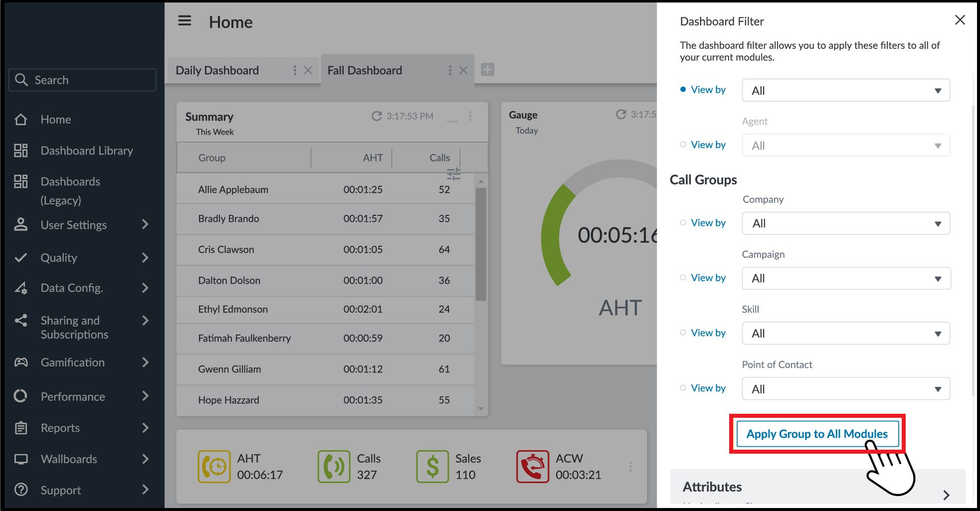Click the Calls phone metric icon
980x511 pixels.
334,467
